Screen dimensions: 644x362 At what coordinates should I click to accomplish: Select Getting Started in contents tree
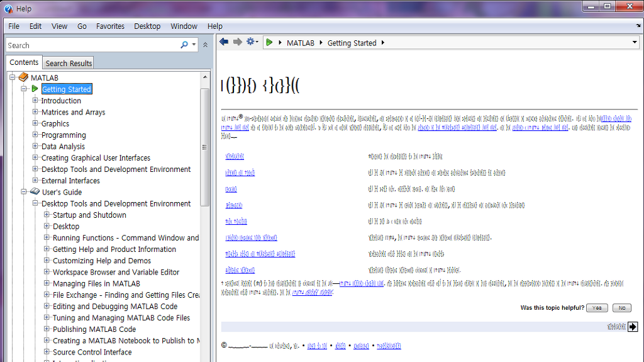[x=67, y=89]
